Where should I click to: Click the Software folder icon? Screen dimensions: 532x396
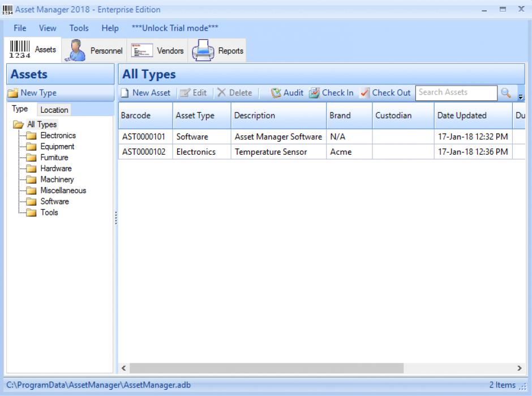click(31, 201)
